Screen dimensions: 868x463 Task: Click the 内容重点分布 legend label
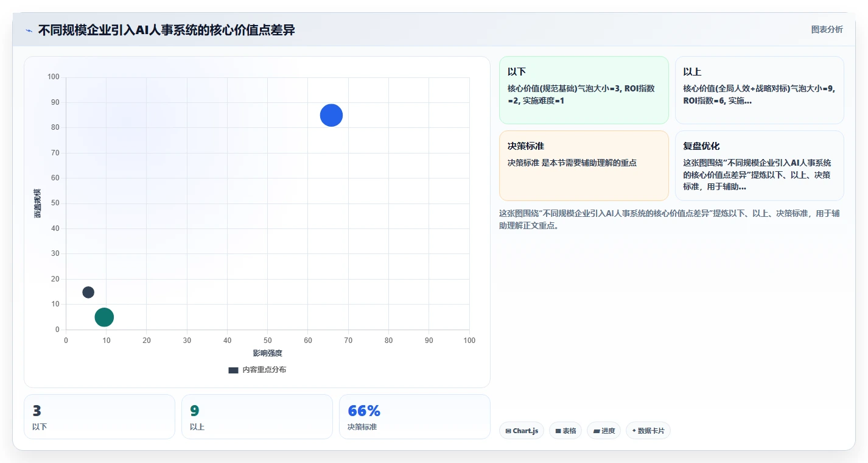(264, 370)
